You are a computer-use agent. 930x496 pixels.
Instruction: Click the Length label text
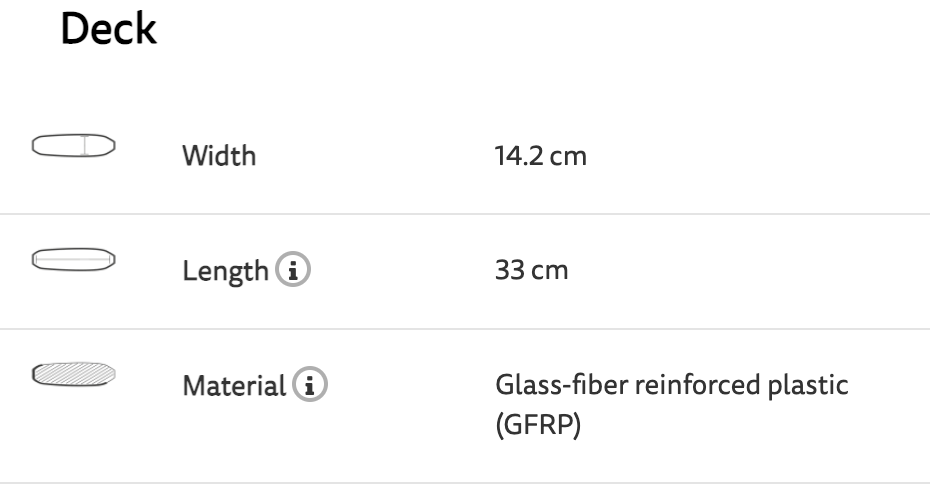224,271
